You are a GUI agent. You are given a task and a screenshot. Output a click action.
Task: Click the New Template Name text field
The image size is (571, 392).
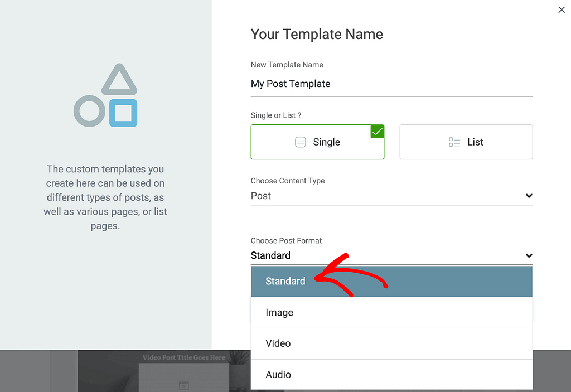[391, 84]
